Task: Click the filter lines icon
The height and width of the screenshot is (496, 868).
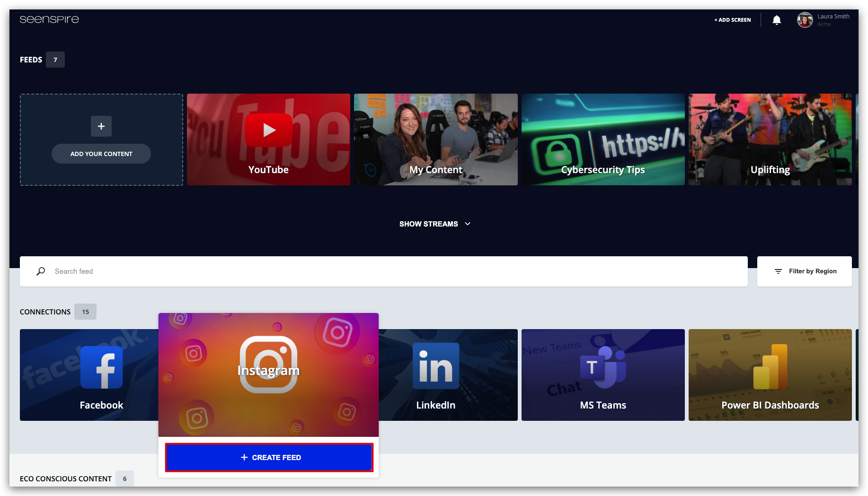Action: (x=778, y=271)
